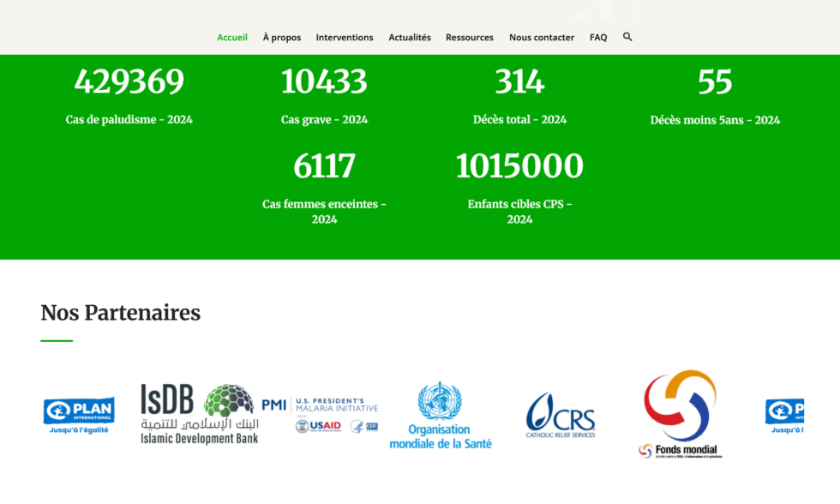Image resolution: width=840 pixels, height=504 pixels.
Task: Click the Fonds mondial partner logo
Action: click(x=680, y=414)
